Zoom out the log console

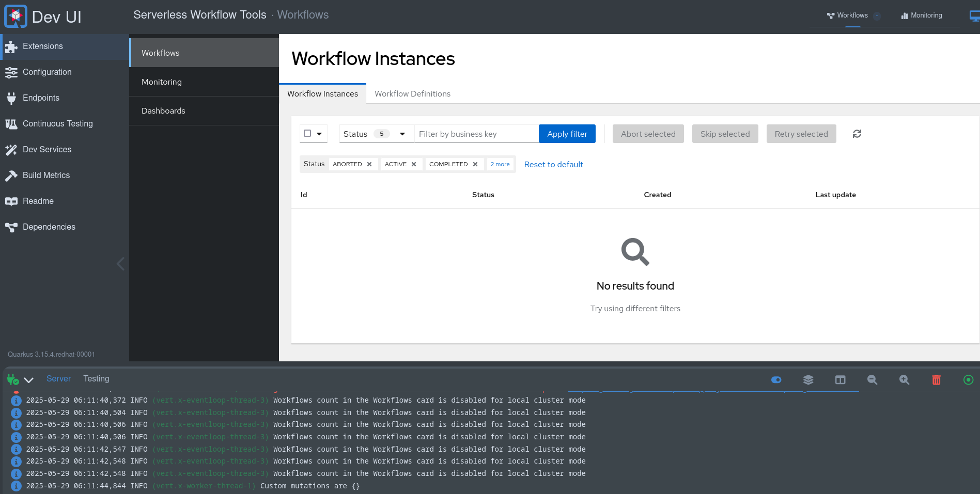click(x=872, y=380)
